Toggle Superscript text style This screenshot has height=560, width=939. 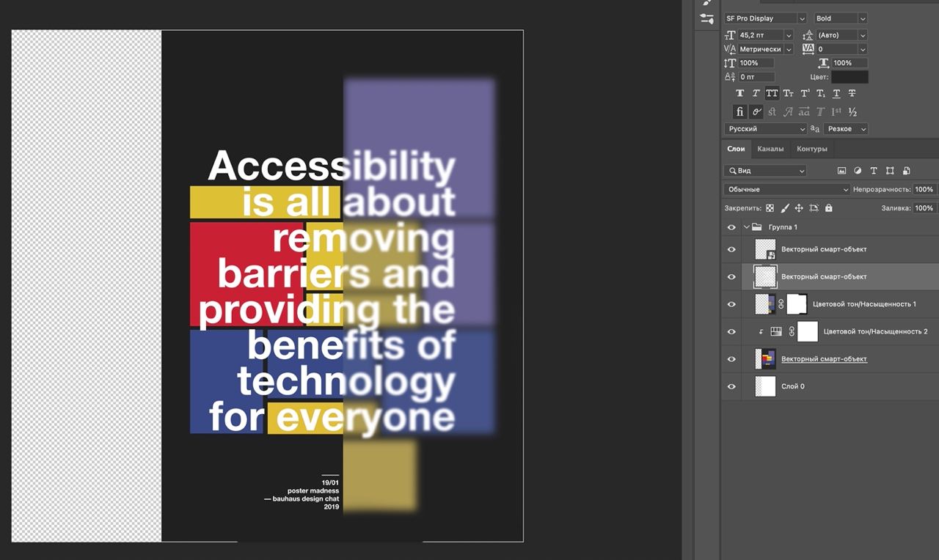(x=804, y=93)
